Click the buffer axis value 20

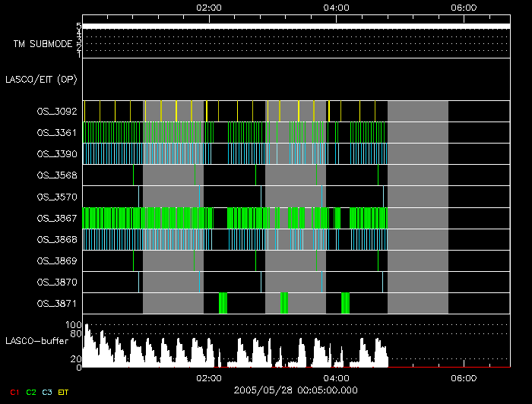[x=76, y=359]
